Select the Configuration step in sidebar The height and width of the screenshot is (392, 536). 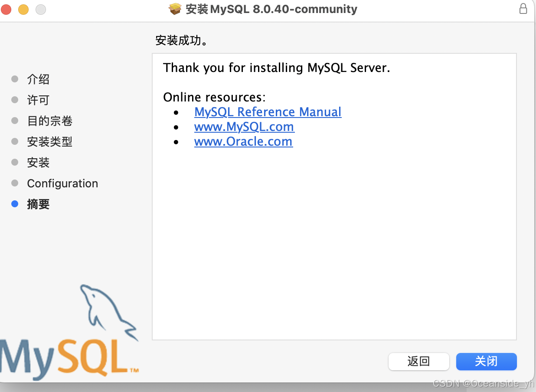[x=62, y=183]
